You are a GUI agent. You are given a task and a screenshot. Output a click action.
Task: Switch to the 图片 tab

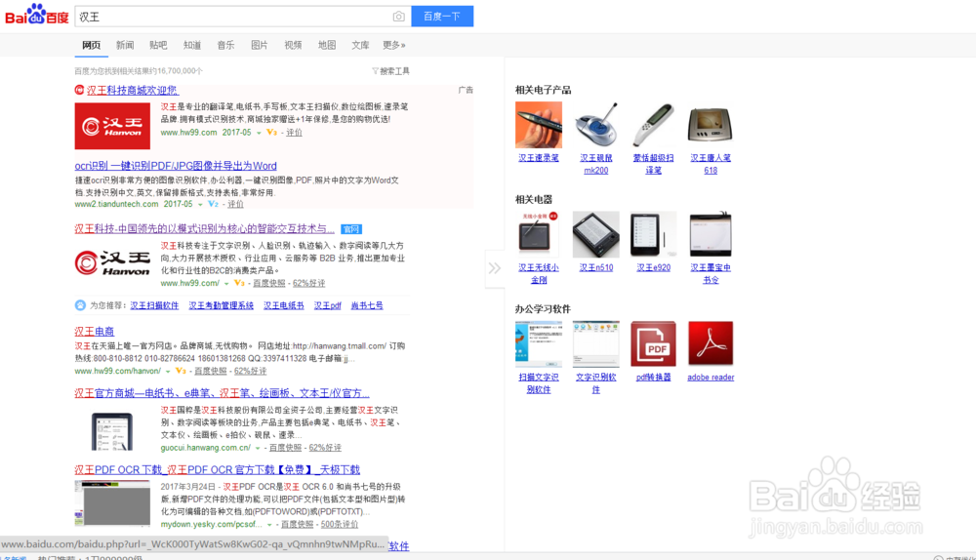click(x=260, y=45)
